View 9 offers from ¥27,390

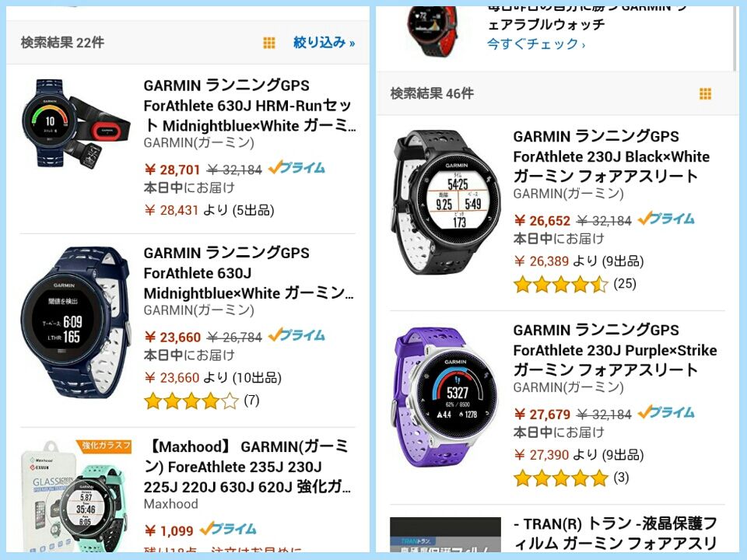(579, 455)
